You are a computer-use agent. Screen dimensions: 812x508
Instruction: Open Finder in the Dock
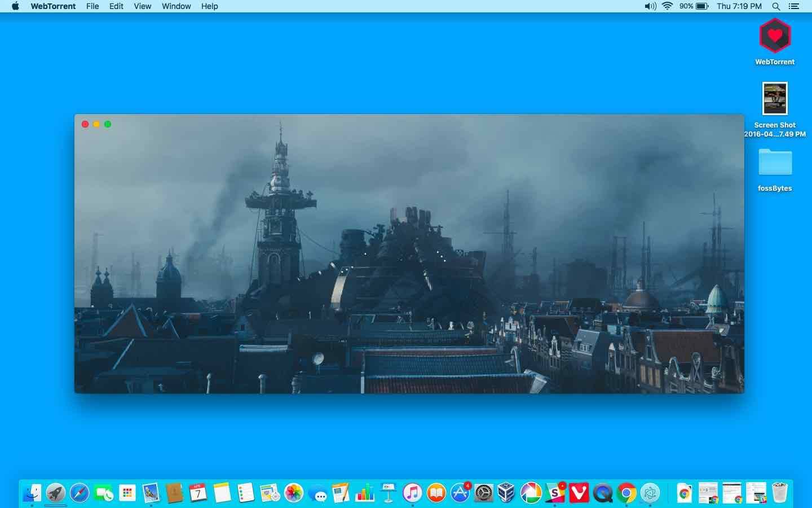[x=32, y=493]
